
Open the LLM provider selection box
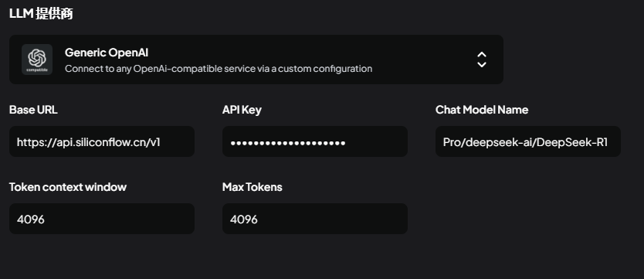tap(256, 60)
